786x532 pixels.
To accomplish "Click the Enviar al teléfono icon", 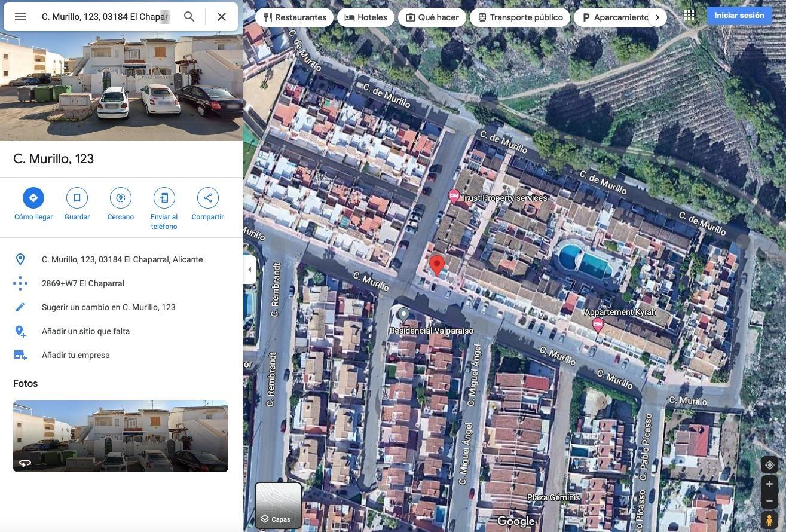I will (x=164, y=198).
